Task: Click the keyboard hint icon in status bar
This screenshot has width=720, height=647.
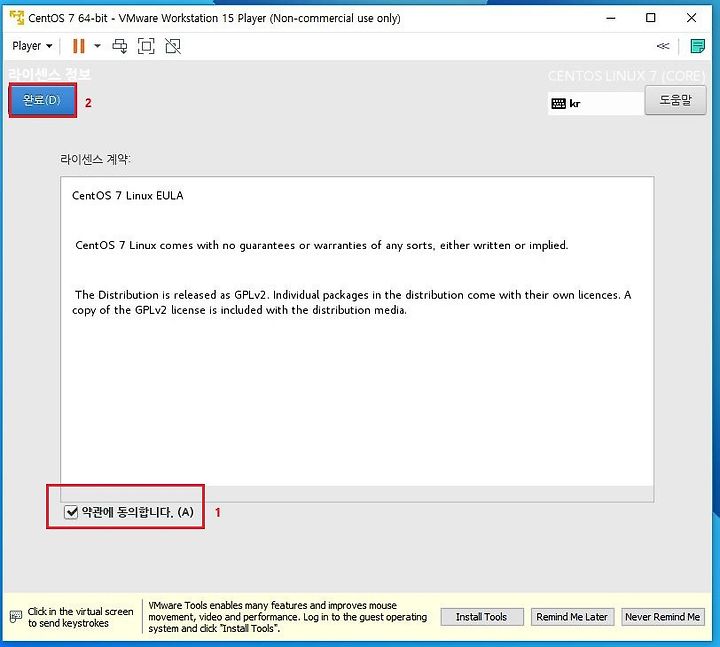Action: (16, 617)
